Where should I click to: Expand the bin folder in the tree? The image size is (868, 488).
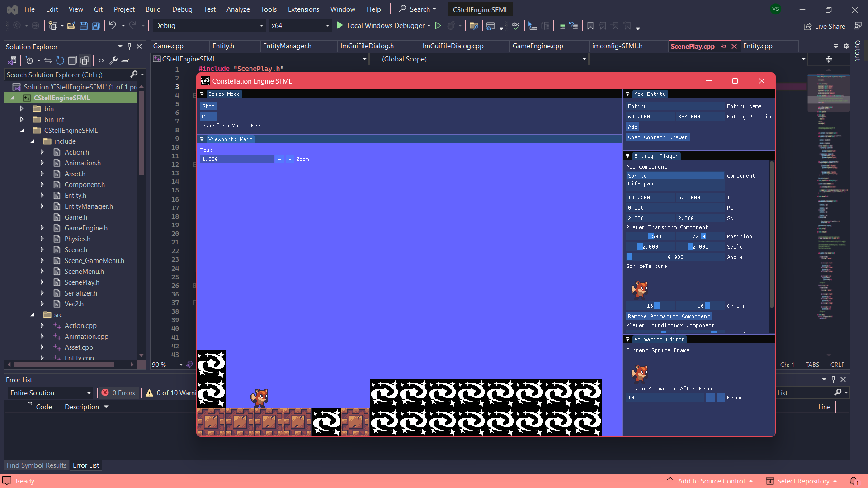tap(22, 108)
